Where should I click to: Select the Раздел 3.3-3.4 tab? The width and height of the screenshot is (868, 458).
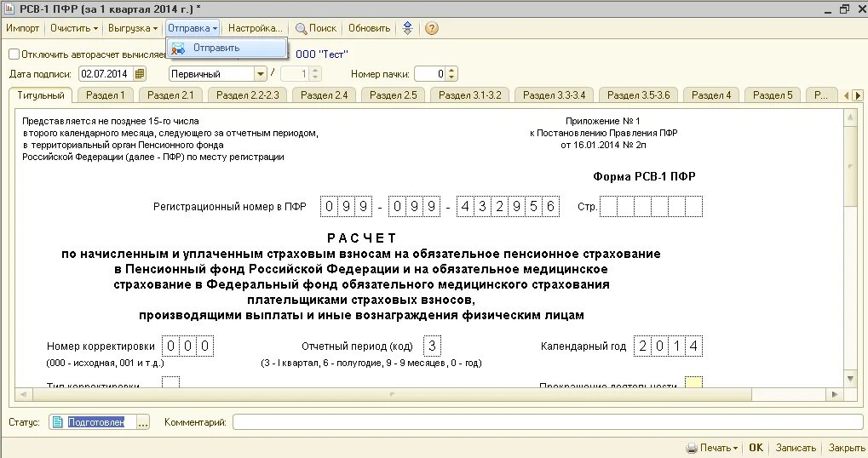click(x=555, y=95)
